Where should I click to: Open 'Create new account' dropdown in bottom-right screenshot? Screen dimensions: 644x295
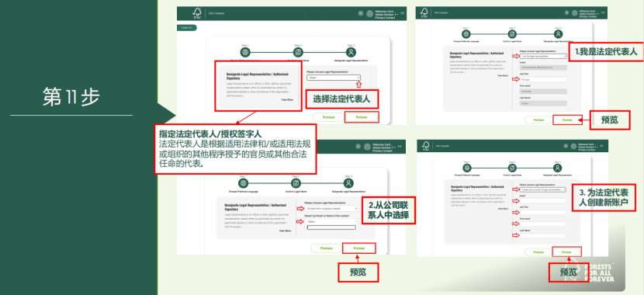tap(542, 190)
